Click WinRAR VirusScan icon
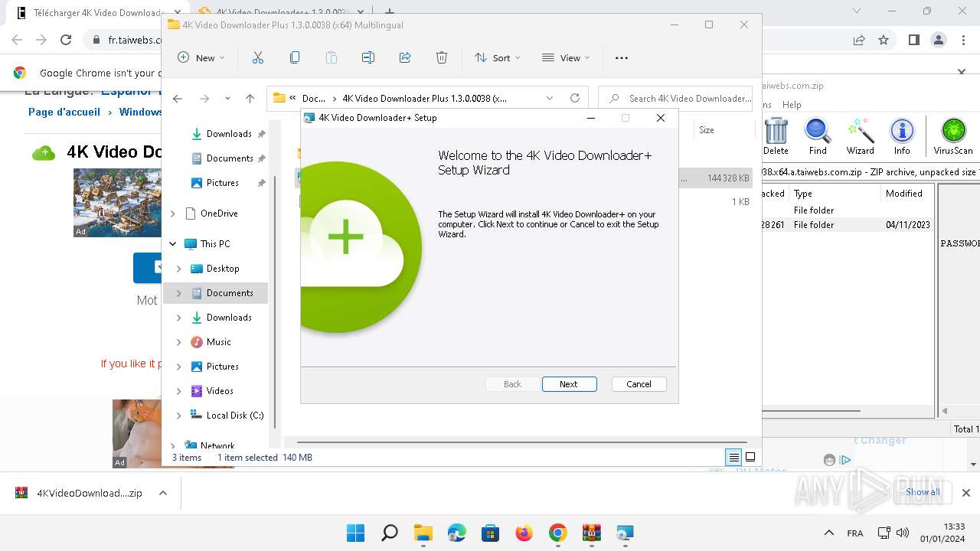The height and width of the screenshot is (551, 980). 953,136
